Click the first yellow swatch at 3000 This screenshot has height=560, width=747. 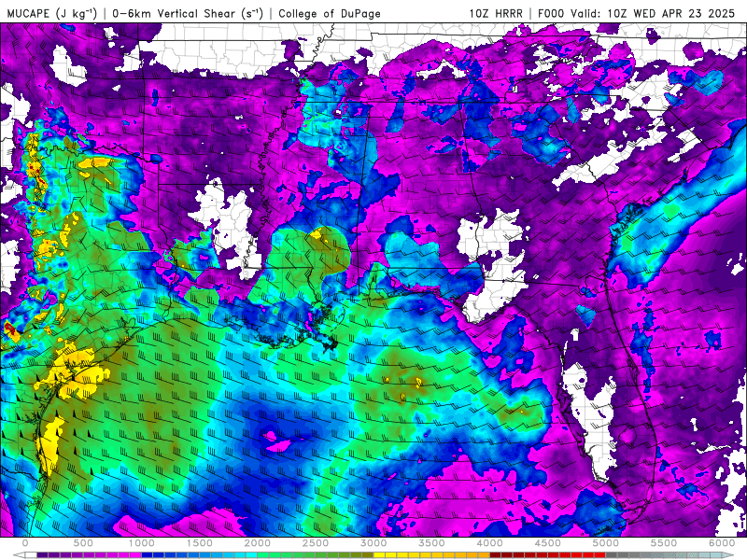coord(379,555)
